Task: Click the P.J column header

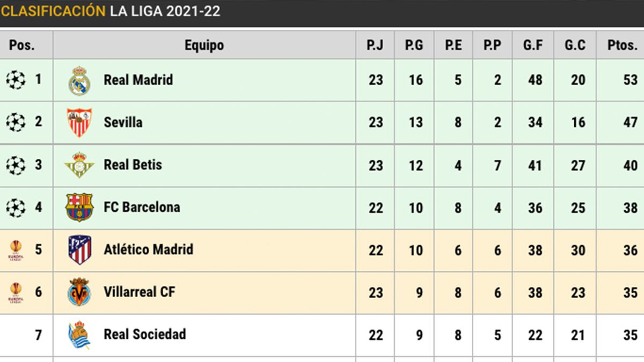Action: tap(375, 45)
